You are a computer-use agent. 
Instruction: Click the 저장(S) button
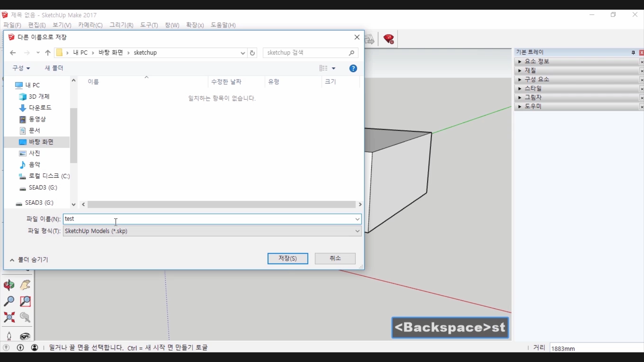click(x=287, y=258)
